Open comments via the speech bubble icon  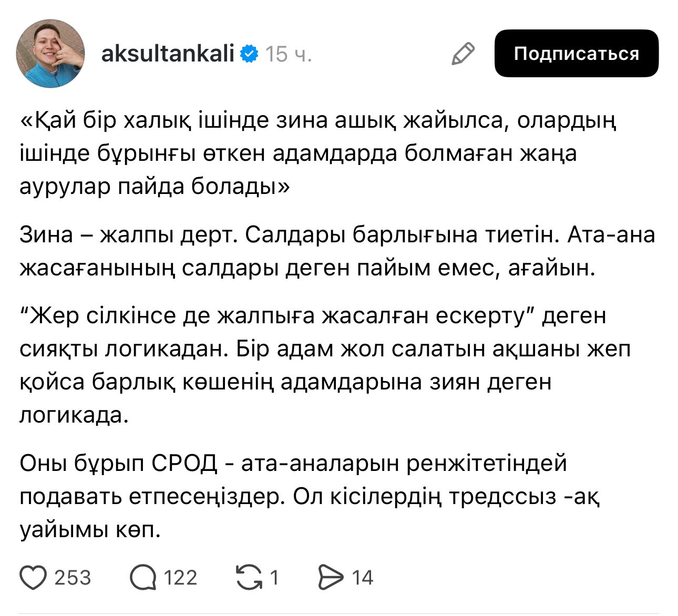point(143,578)
